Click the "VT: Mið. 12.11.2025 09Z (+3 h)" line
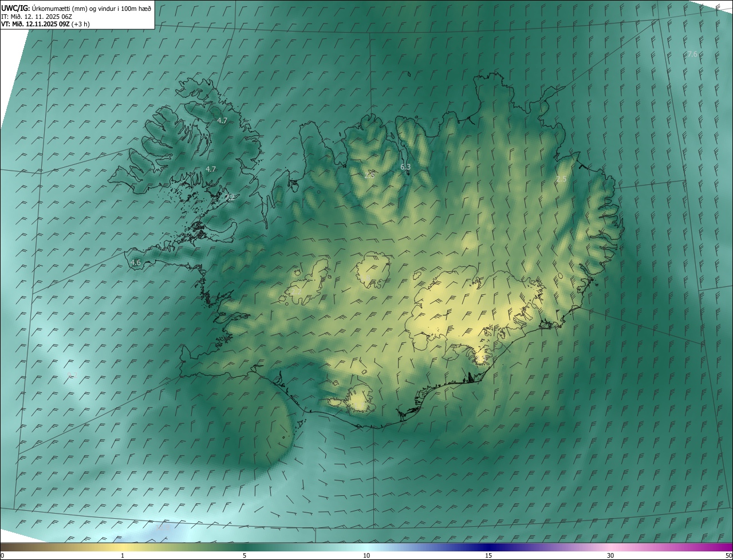The width and height of the screenshot is (733, 560). pyautogui.click(x=45, y=24)
